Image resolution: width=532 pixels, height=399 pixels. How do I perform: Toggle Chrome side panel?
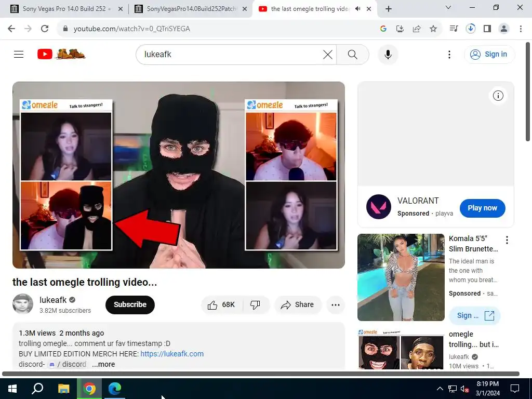487,29
